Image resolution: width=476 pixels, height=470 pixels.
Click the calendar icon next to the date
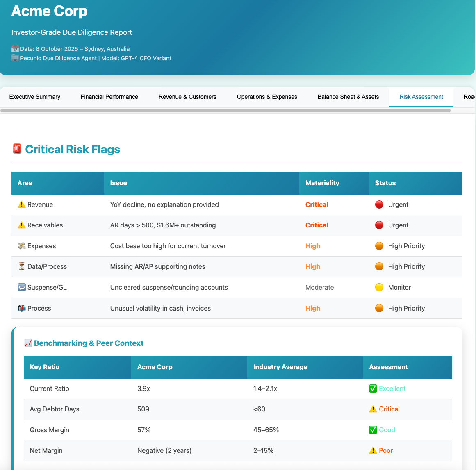click(15, 49)
